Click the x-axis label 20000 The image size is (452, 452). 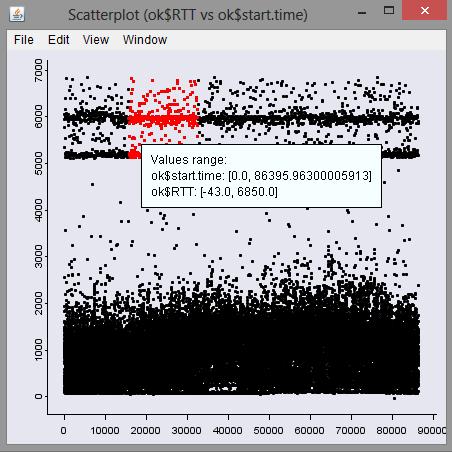coord(145,430)
